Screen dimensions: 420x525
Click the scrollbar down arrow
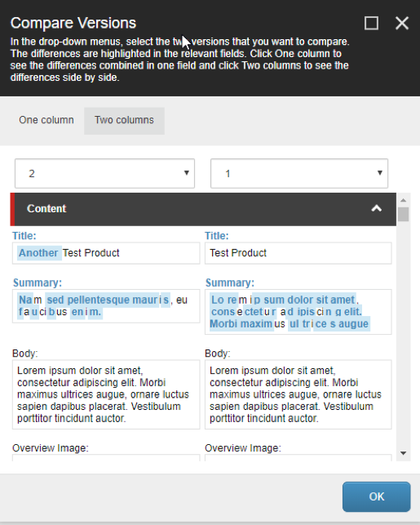[403, 453]
